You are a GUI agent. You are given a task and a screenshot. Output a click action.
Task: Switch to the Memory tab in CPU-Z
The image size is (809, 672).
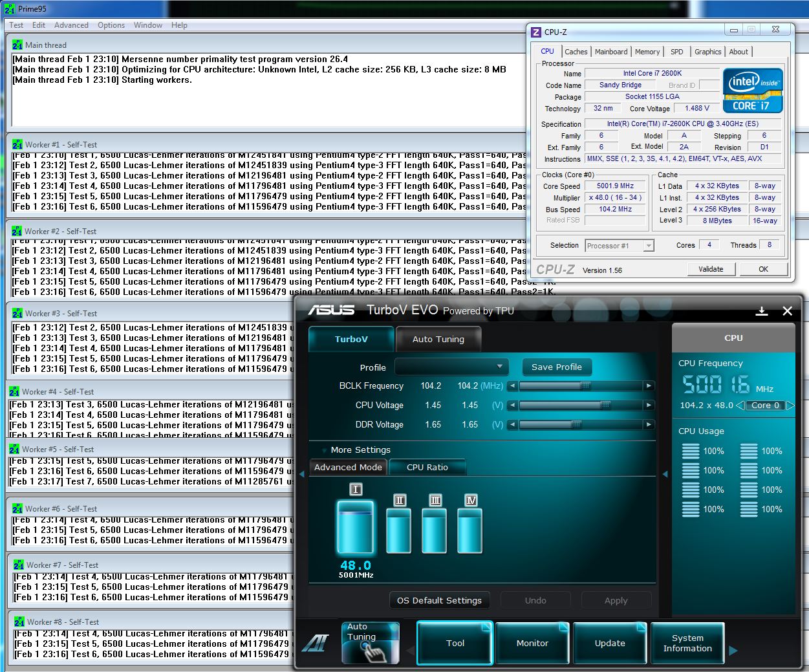(647, 52)
